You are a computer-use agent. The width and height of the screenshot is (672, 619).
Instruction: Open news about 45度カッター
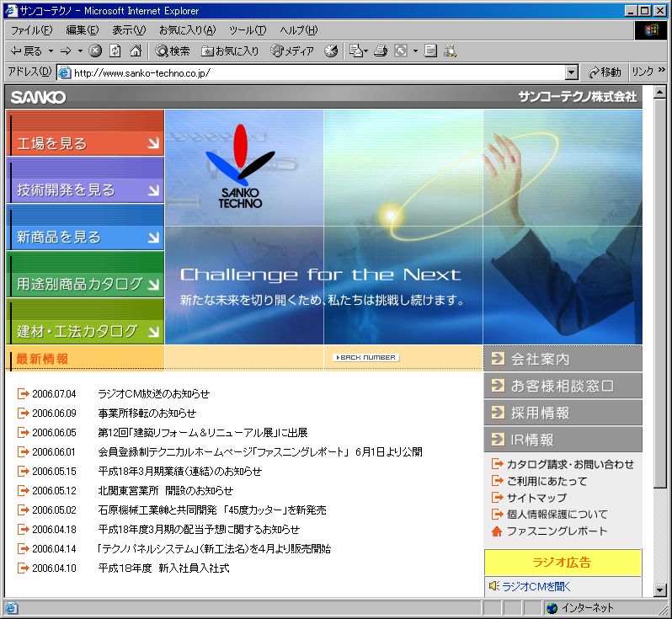tap(211, 510)
